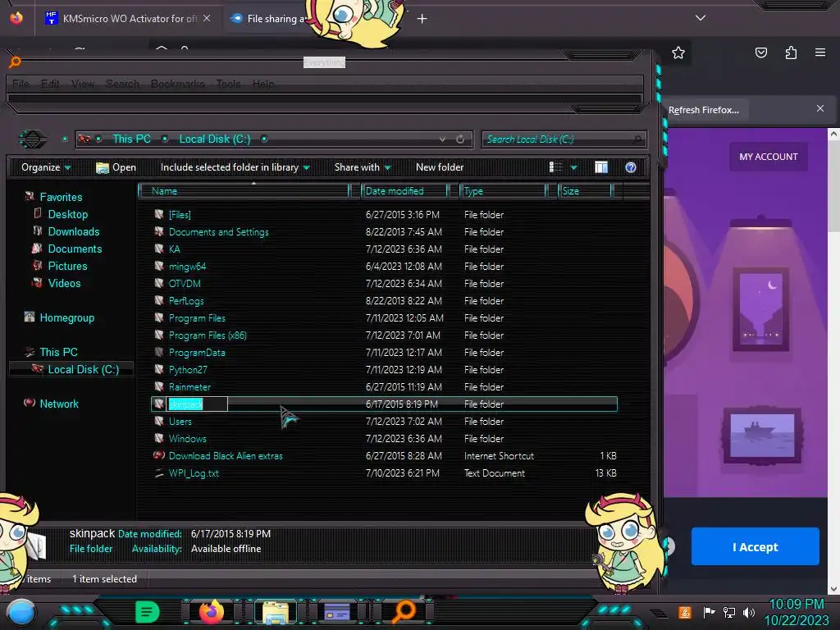840x630 pixels.
Task: Open the Share with dropdown
Action: [x=363, y=167]
